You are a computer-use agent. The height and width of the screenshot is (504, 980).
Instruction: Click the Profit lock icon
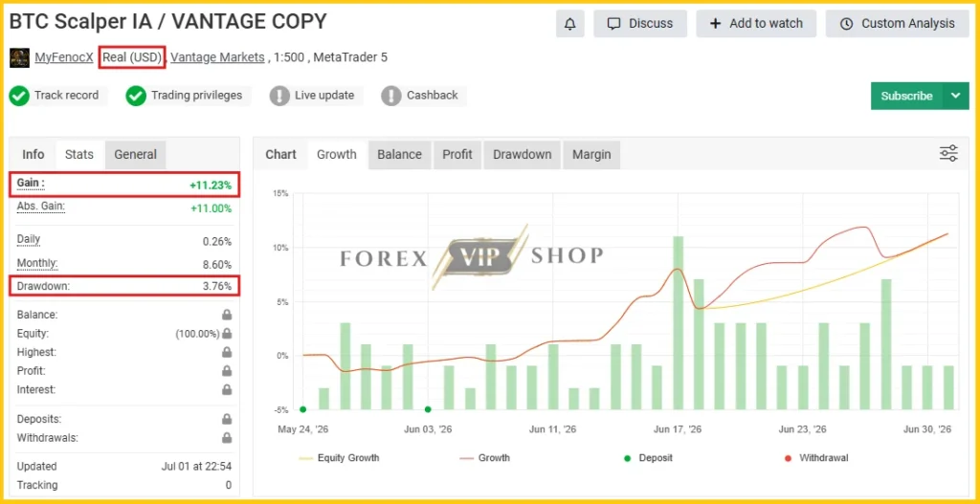(227, 371)
